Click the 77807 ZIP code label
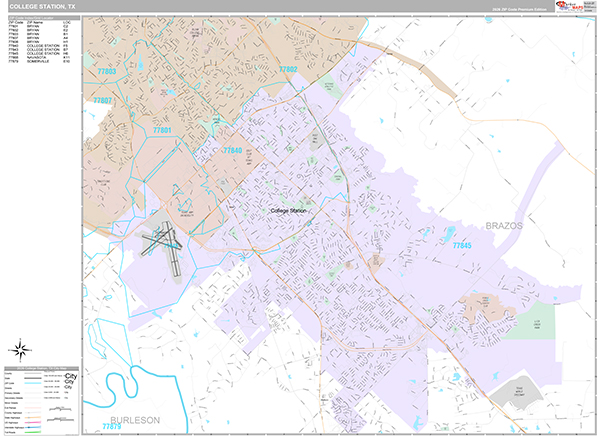This screenshot has height=436, width=600. pos(102,101)
